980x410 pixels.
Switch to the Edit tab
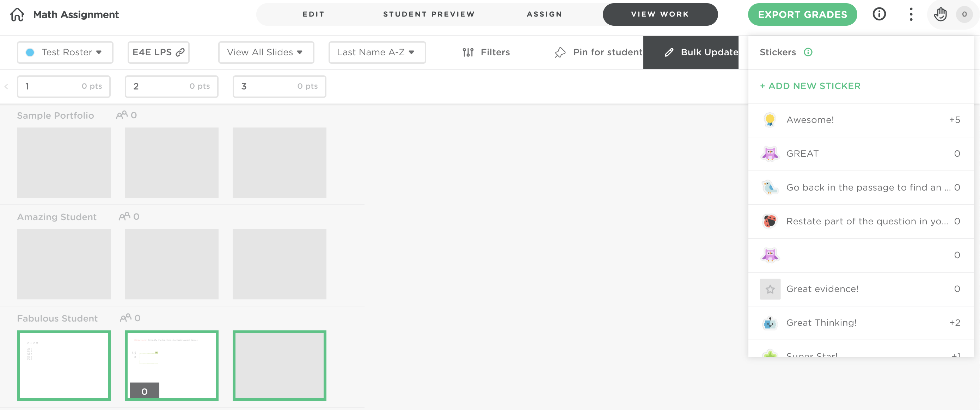313,14
